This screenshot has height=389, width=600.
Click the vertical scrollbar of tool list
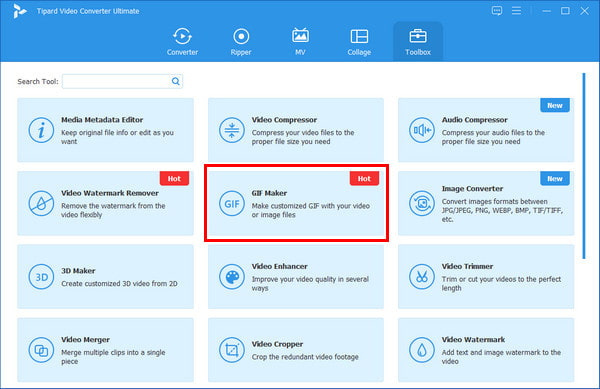[x=584, y=166]
